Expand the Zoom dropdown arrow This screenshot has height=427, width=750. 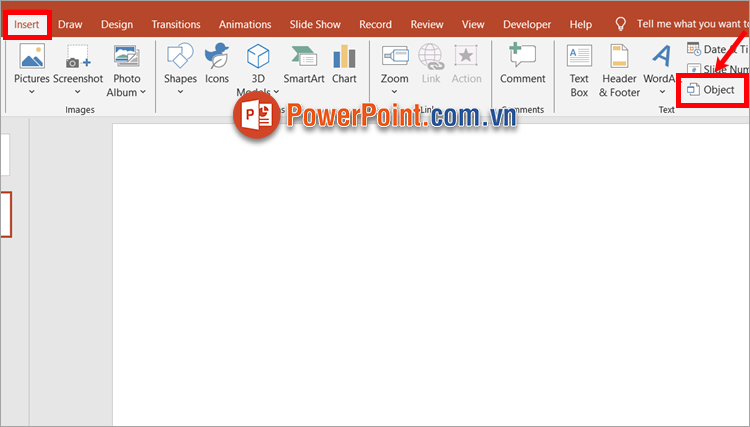(x=394, y=92)
